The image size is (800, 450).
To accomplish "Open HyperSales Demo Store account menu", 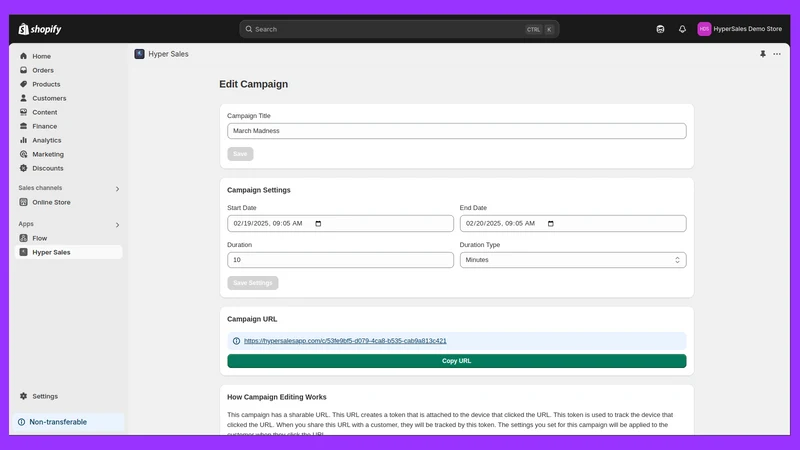I will pos(739,29).
